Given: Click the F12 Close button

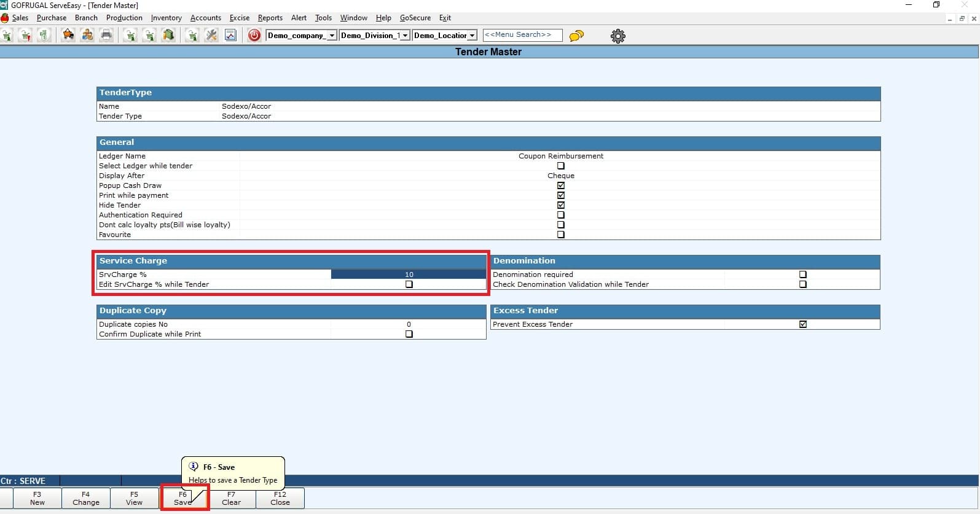Looking at the screenshot, I should (x=280, y=498).
